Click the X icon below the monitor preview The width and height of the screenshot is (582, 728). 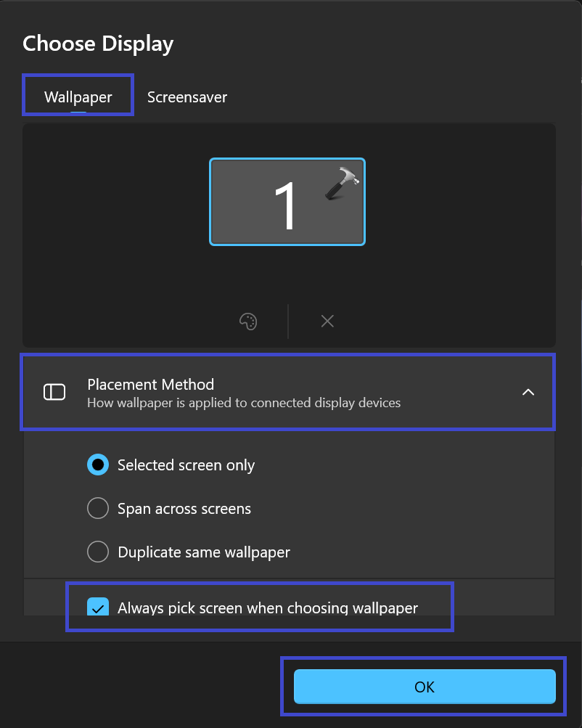[327, 321]
